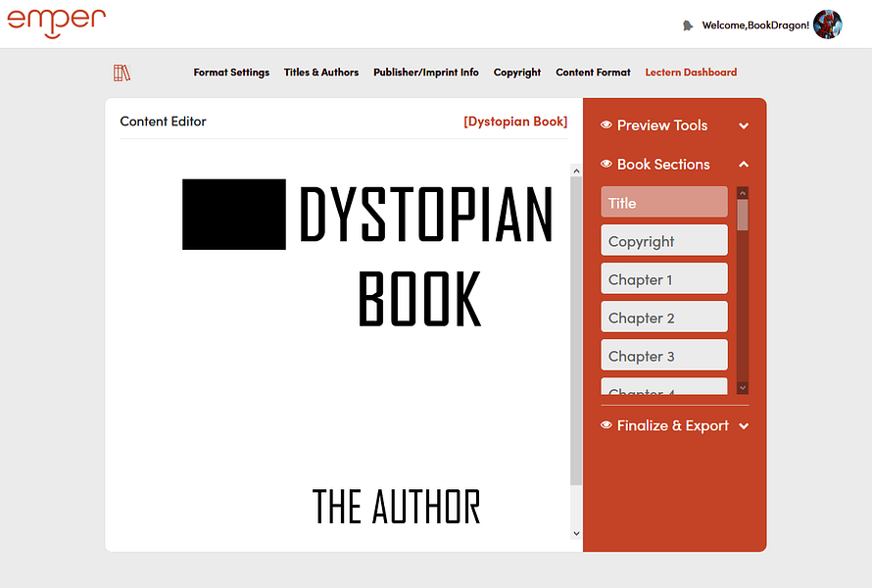Click the sections list scrollbar thumb
The width and height of the screenshot is (872, 588).
(x=743, y=215)
